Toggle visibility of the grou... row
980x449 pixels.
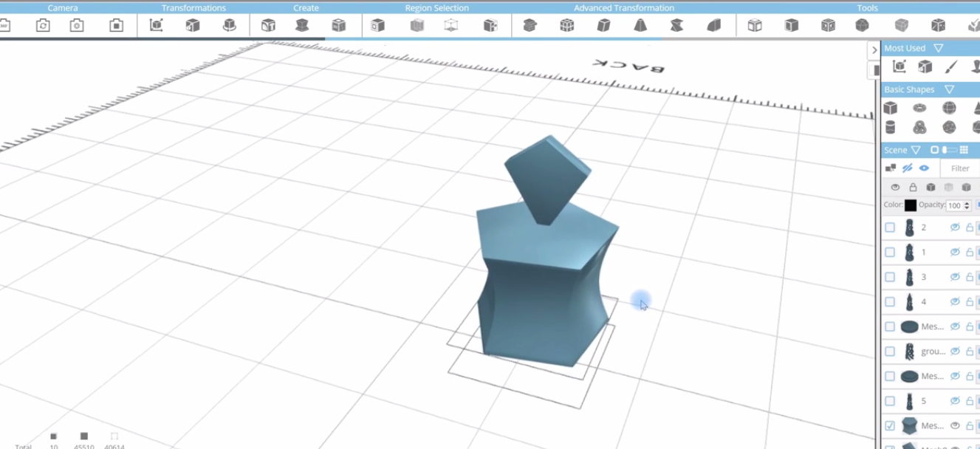click(x=955, y=352)
